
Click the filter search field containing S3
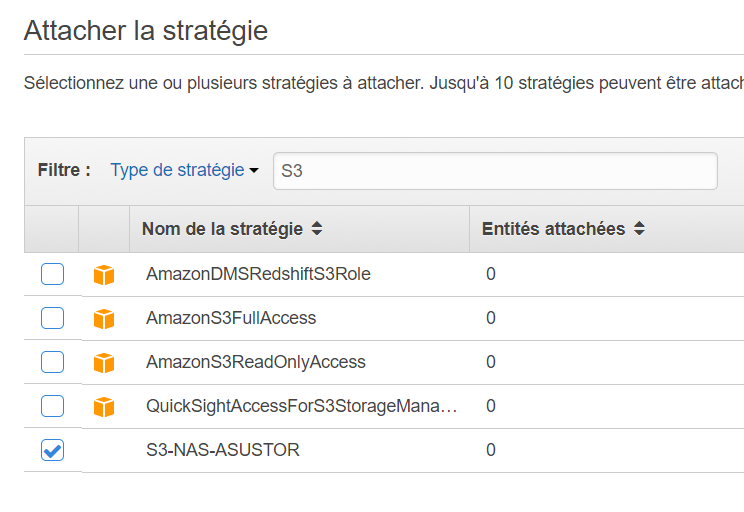(x=495, y=171)
